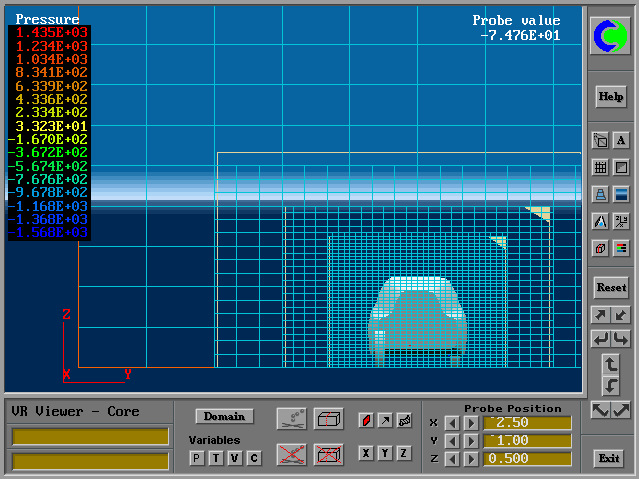Increase probe X position with right arrow
The width and height of the screenshot is (639, 479).
470,423
